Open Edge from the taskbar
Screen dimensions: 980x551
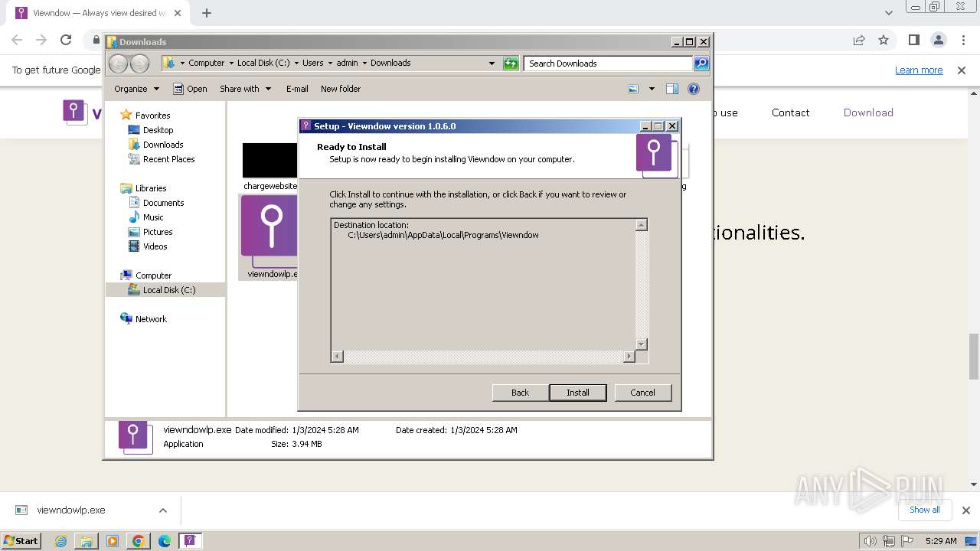coord(164,541)
